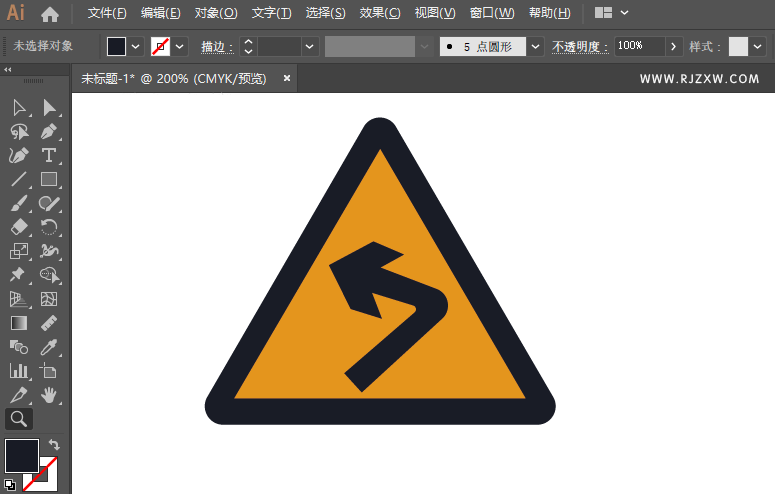Viewport: 775px width, 494px height.
Task: Switch to the 未标题-1* document tab
Action: click(173, 79)
